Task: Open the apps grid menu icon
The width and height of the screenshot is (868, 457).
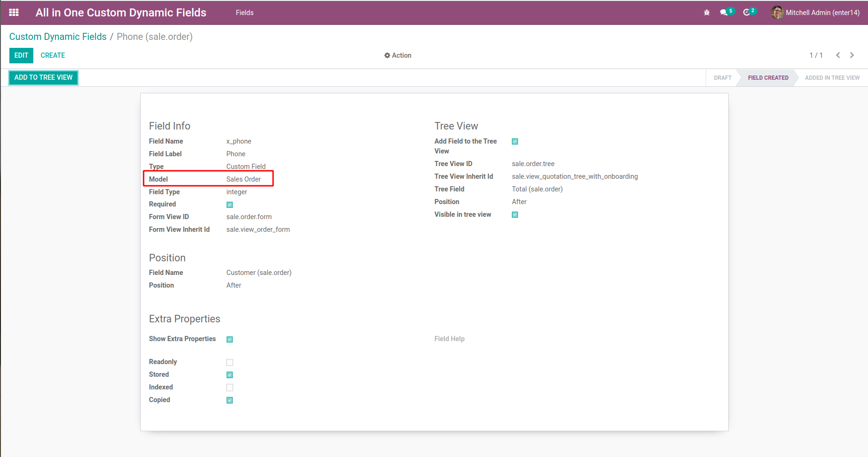Action: 14,13
